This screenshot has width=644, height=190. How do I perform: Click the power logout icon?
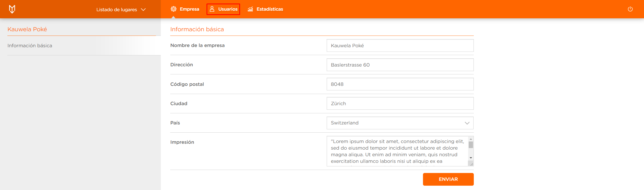pos(630,9)
